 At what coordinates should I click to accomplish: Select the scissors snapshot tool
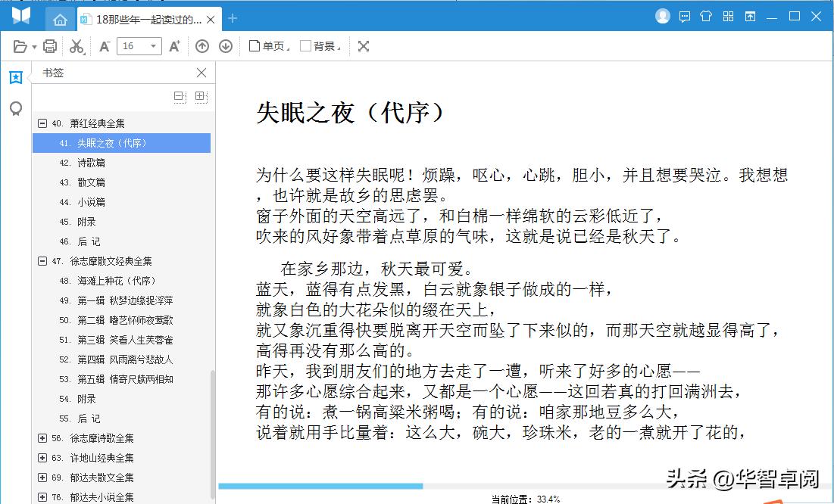point(77,45)
